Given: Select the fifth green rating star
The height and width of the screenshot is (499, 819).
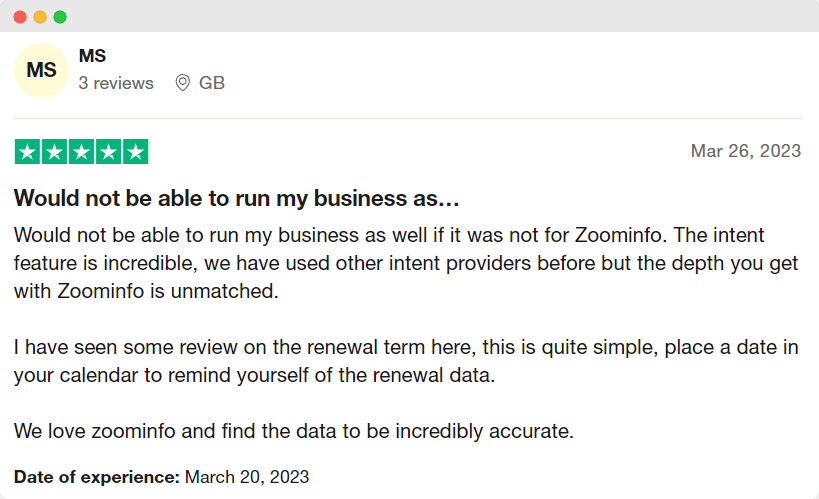Looking at the screenshot, I should tap(135, 152).
